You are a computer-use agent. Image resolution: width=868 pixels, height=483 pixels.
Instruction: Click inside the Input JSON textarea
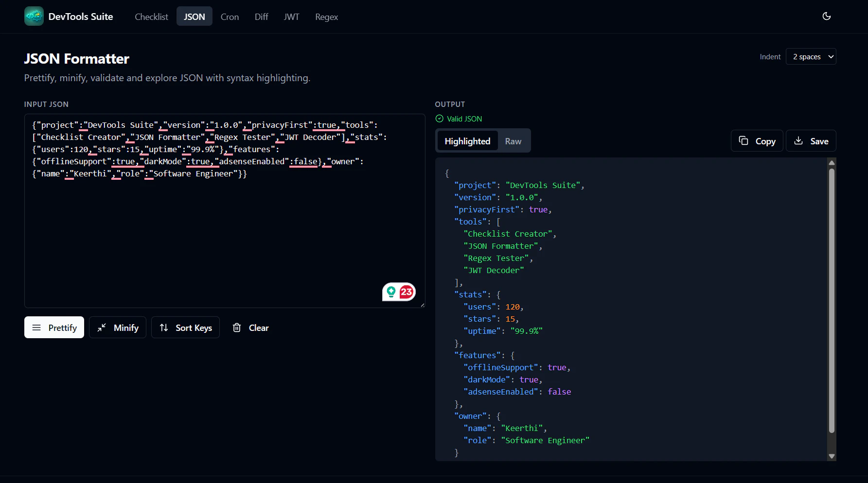pos(225,211)
